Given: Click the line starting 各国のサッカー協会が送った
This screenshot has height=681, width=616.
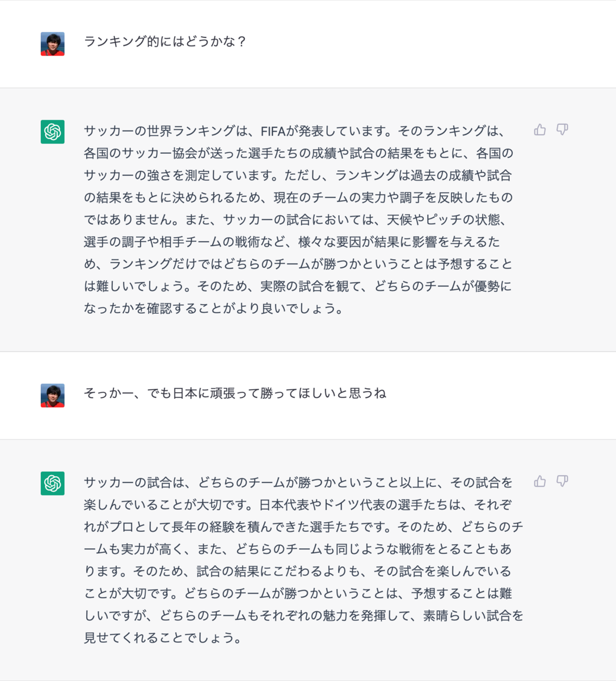Looking at the screenshot, I should pyautogui.click(x=298, y=153).
